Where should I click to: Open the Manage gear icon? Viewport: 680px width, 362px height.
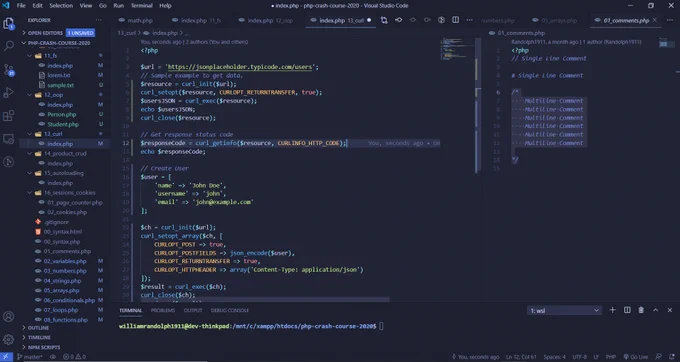(9, 339)
